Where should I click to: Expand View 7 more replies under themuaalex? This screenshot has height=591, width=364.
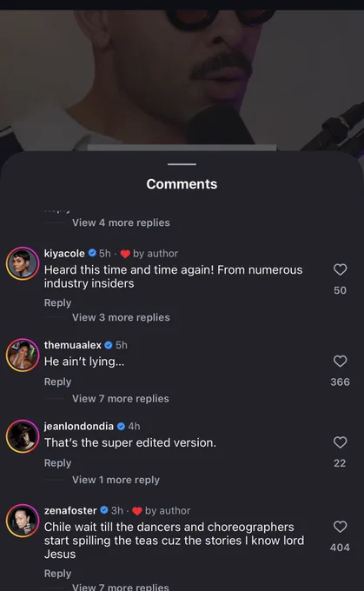121,398
